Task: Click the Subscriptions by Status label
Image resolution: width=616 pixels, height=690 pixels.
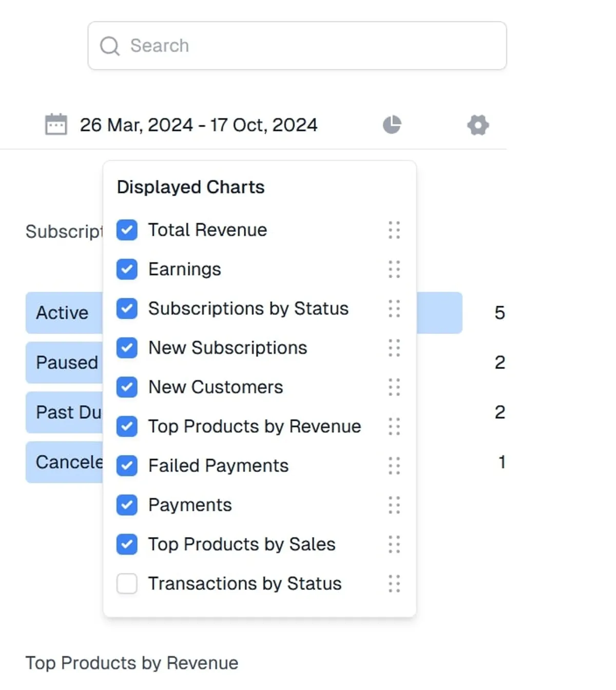Action: click(x=248, y=308)
